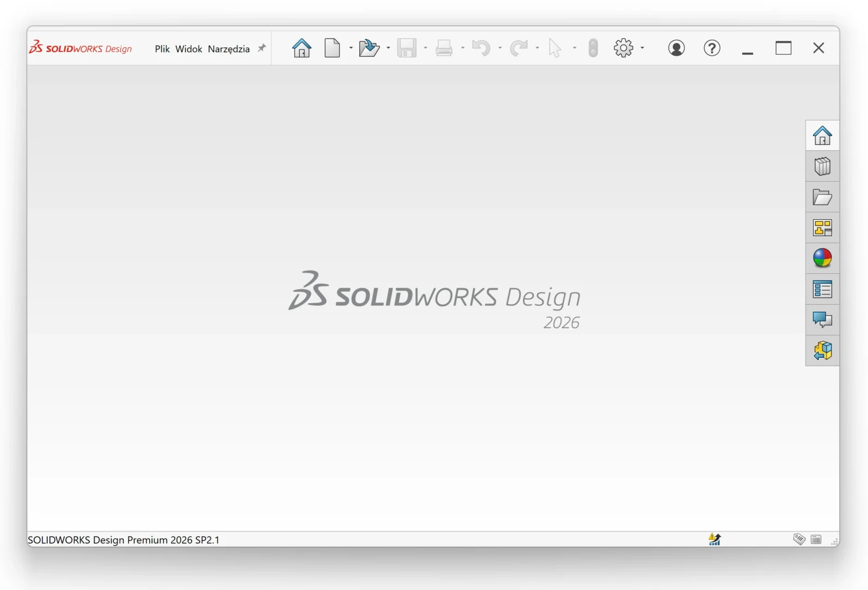Click the Print icon
Screen dimensions: 868x590
[444, 48]
